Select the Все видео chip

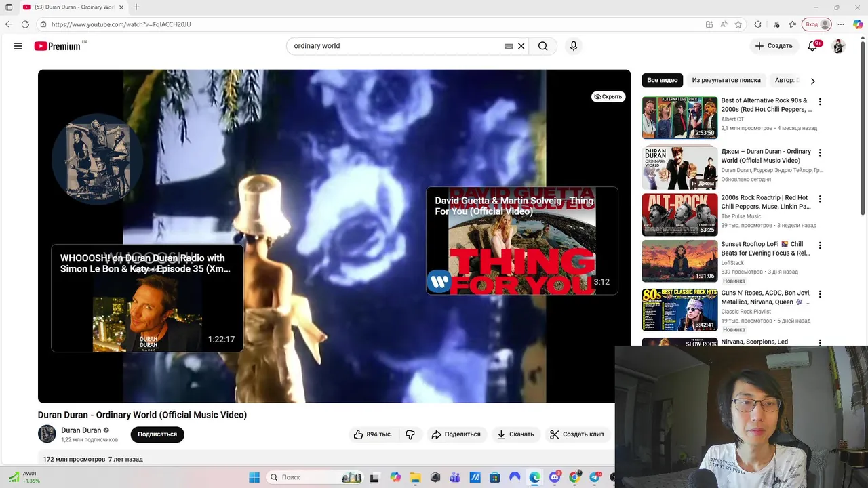[x=663, y=80]
